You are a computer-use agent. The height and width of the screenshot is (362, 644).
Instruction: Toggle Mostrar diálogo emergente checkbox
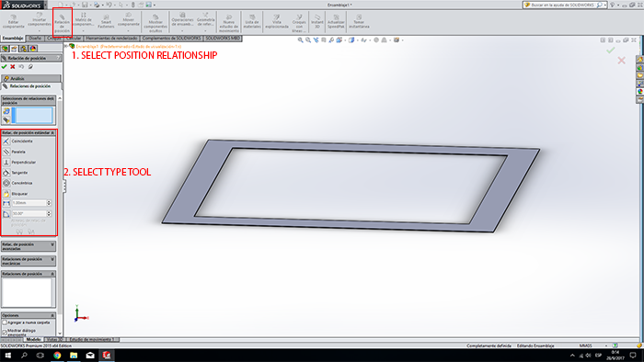(x=5, y=333)
